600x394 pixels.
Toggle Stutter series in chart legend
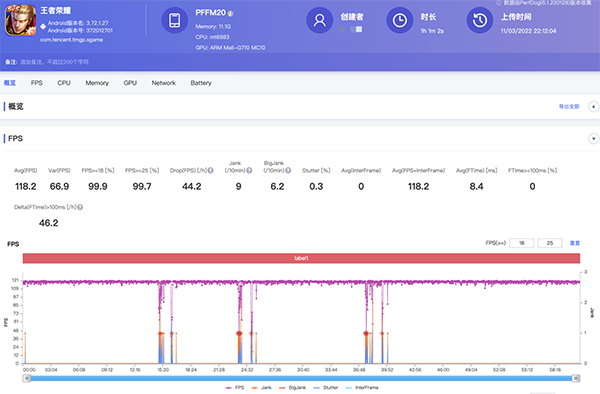326,387
